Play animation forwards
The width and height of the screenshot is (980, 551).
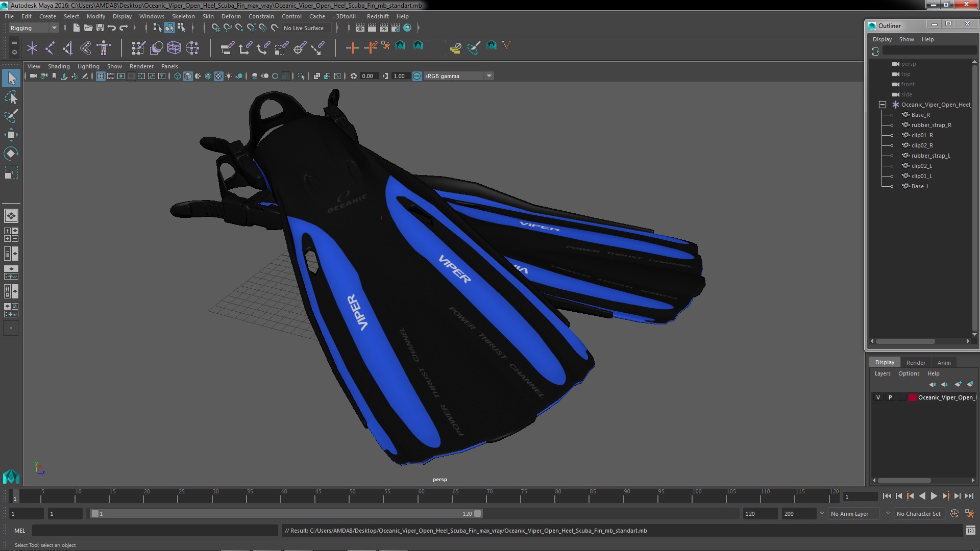(934, 496)
